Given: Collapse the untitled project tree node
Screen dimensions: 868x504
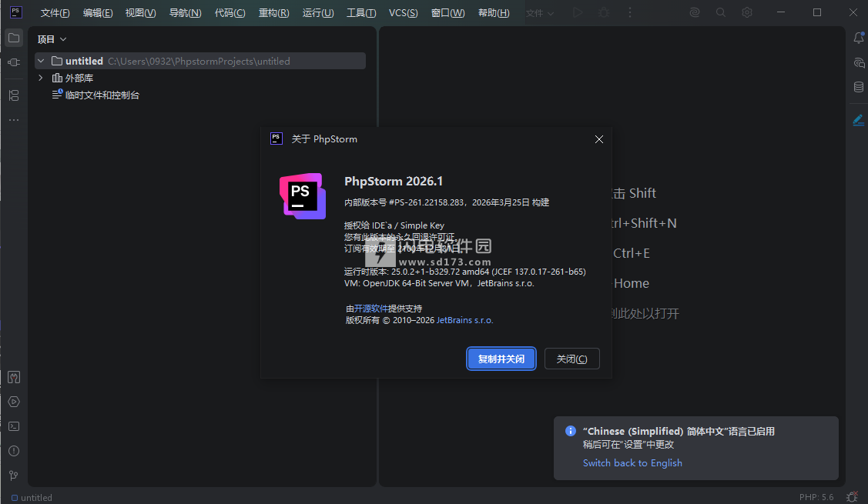Looking at the screenshot, I should pyautogui.click(x=41, y=61).
